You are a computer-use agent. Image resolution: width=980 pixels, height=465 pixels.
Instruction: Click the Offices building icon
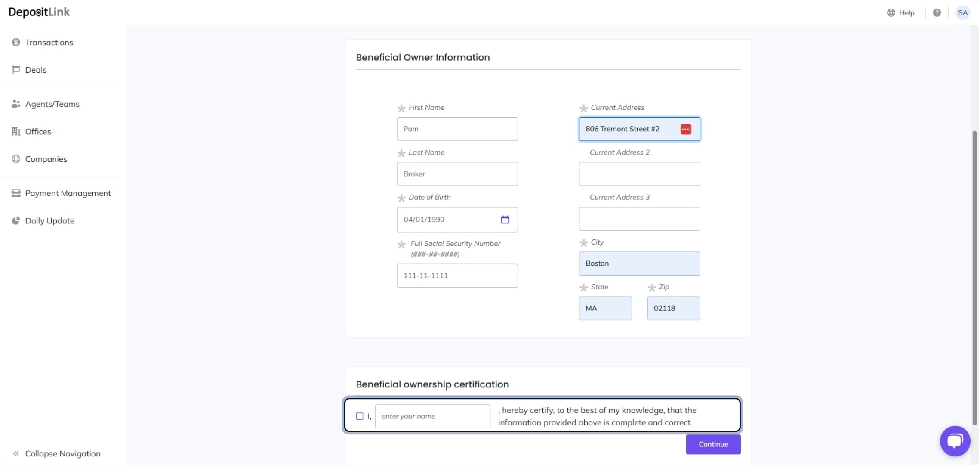point(16,131)
